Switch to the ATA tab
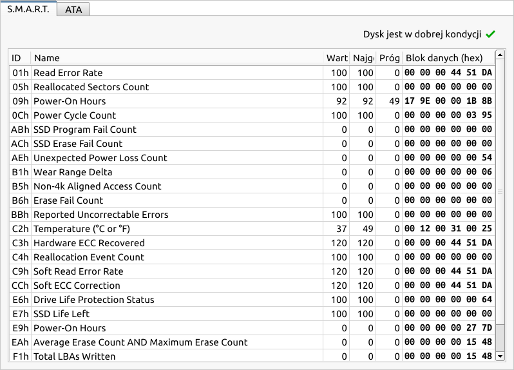The height and width of the screenshot is (370, 514). coord(73,9)
